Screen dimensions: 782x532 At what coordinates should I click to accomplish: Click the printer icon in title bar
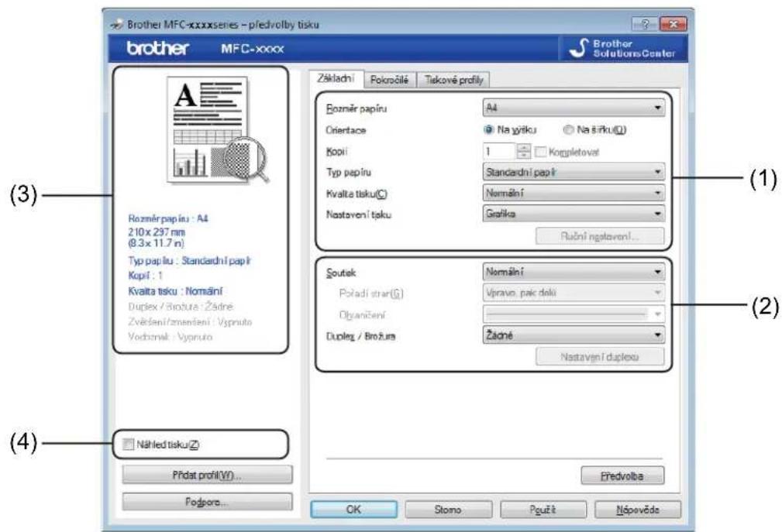click(118, 24)
